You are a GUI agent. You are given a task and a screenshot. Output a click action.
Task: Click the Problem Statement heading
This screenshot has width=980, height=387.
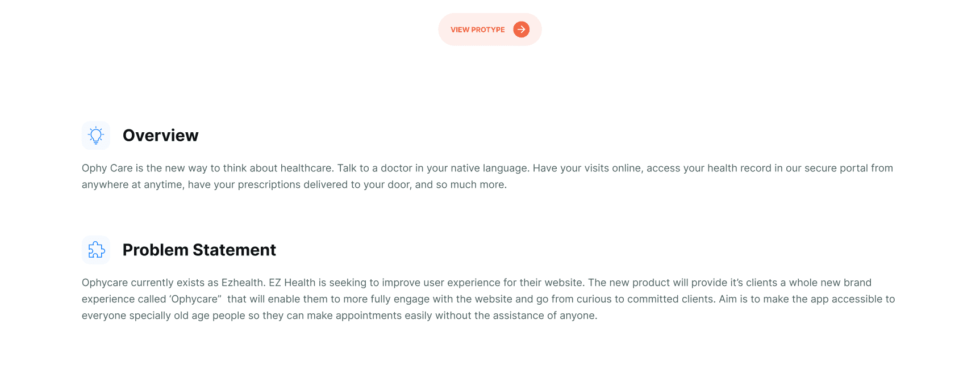[x=199, y=250]
